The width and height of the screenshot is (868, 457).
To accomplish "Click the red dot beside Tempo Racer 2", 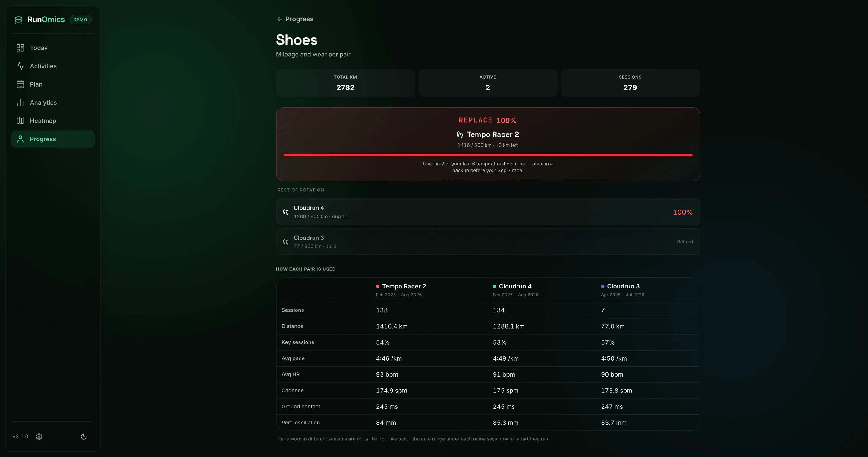I will [x=378, y=286].
